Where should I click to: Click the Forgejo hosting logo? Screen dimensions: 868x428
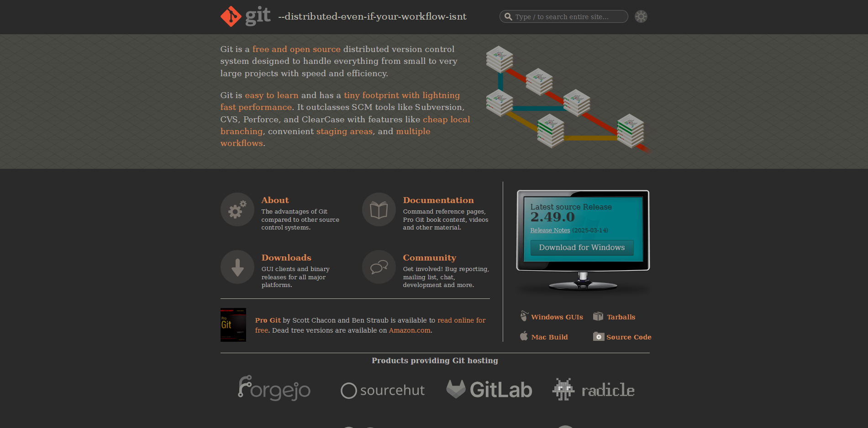(x=274, y=388)
